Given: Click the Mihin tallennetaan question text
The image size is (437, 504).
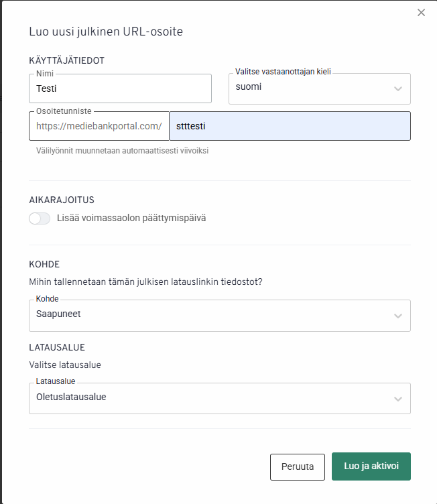Looking at the screenshot, I should coord(145,282).
